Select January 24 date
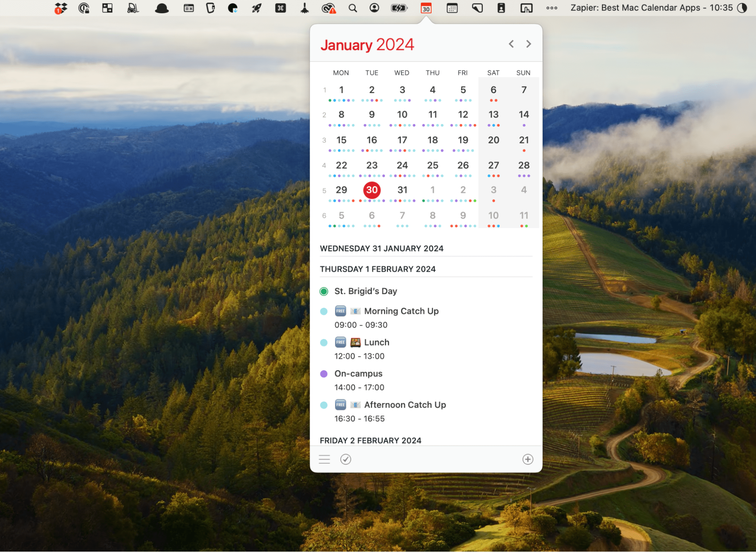The image size is (756, 552). tap(402, 165)
